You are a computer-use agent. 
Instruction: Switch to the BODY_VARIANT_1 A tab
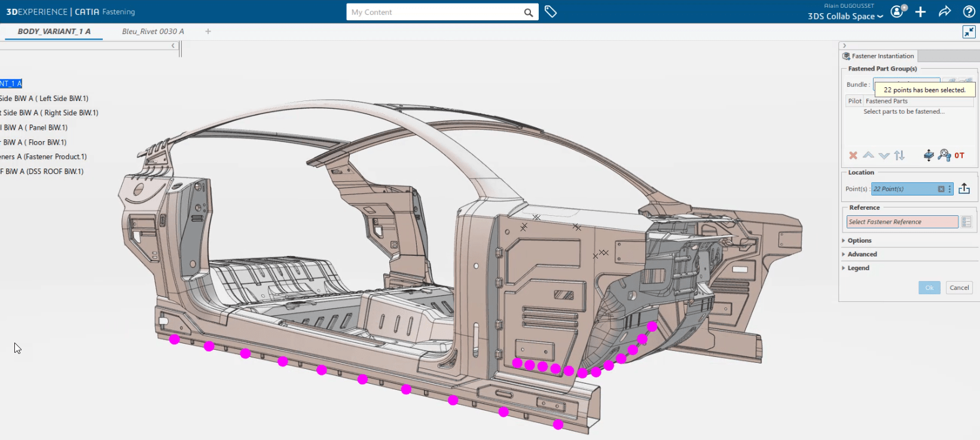tap(54, 32)
